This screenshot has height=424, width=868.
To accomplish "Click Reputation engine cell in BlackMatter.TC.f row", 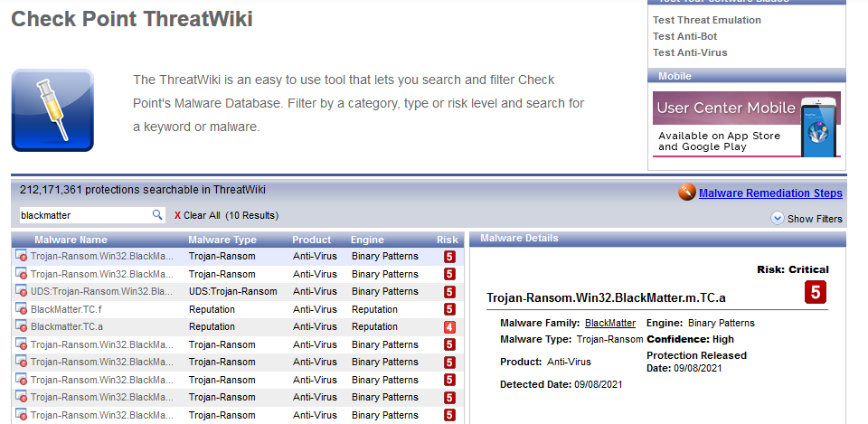I will click(374, 309).
